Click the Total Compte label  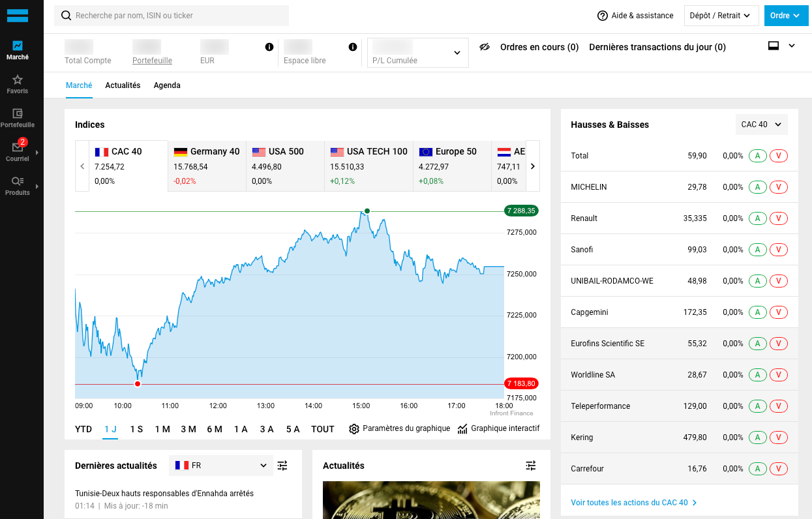point(88,61)
